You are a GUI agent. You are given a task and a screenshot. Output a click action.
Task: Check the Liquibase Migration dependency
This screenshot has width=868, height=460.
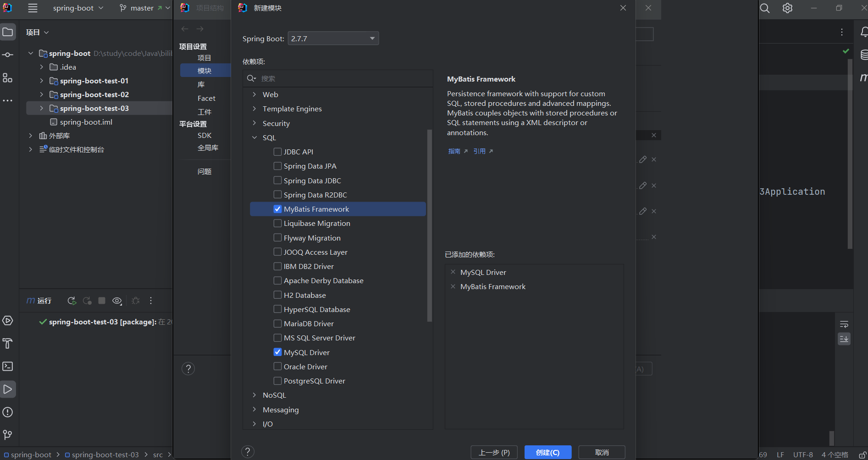click(x=277, y=223)
